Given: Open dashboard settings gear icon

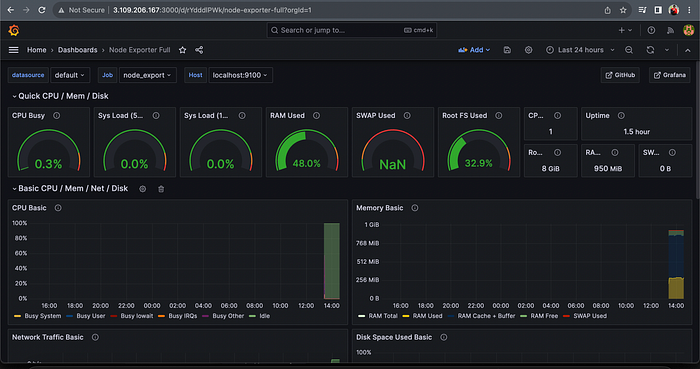Looking at the screenshot, I should coord(529,50).
